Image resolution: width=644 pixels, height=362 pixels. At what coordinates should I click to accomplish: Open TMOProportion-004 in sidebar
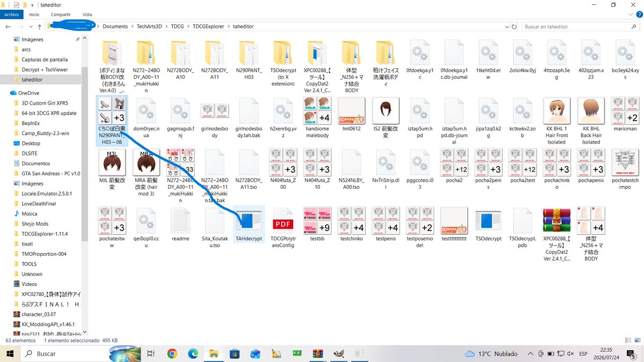(44, 254)
